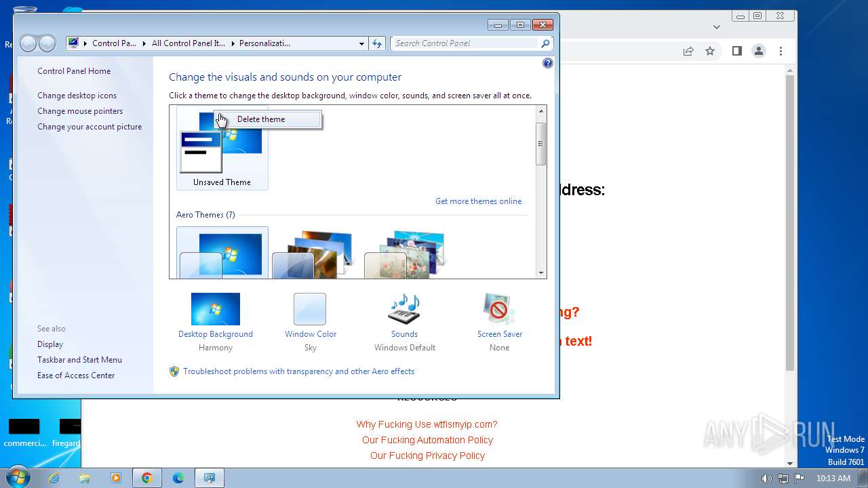Open Chrome profile avatar
Image resolution: width=868 pixels, height=488 pixels.
coord(759,51)
